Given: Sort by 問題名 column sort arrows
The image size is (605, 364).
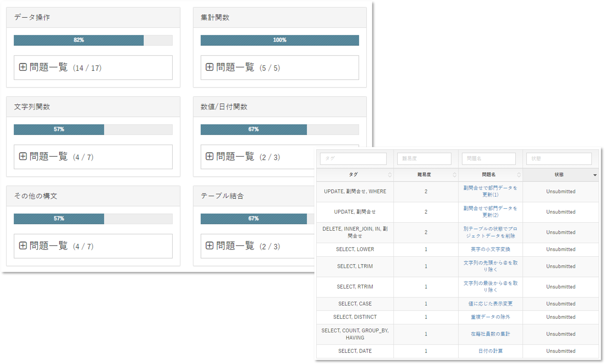Looking at the screenshot, I should (x=519, y=175).
